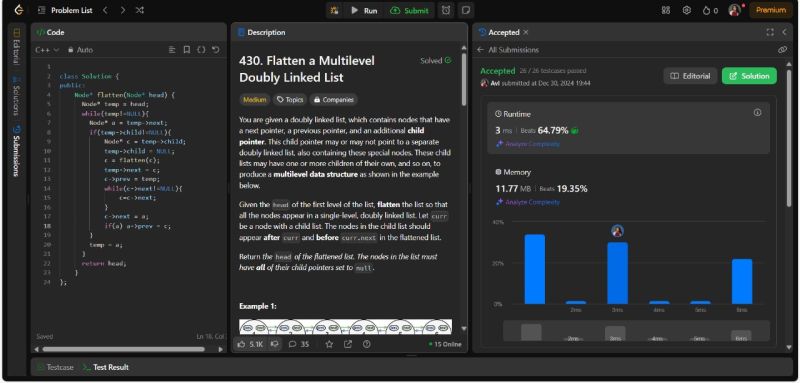Click the code editor horizontal scrollbar
This screenshot has height=383, width=800.
point(123,349)
